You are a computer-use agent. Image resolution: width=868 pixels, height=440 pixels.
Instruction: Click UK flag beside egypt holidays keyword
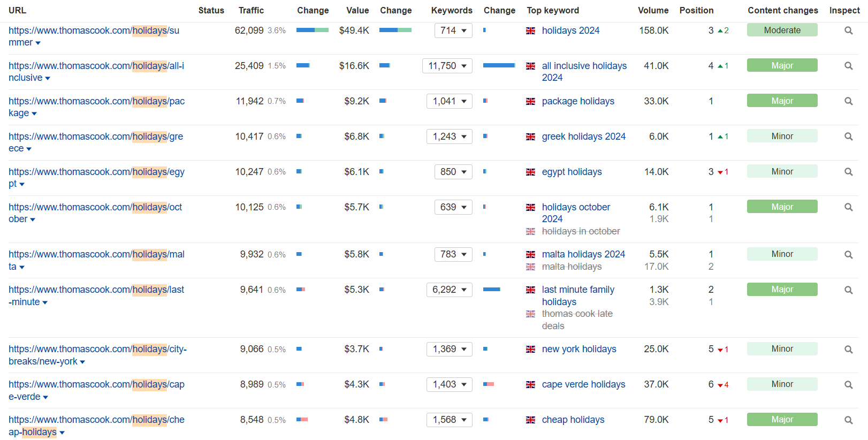(530, 172)
